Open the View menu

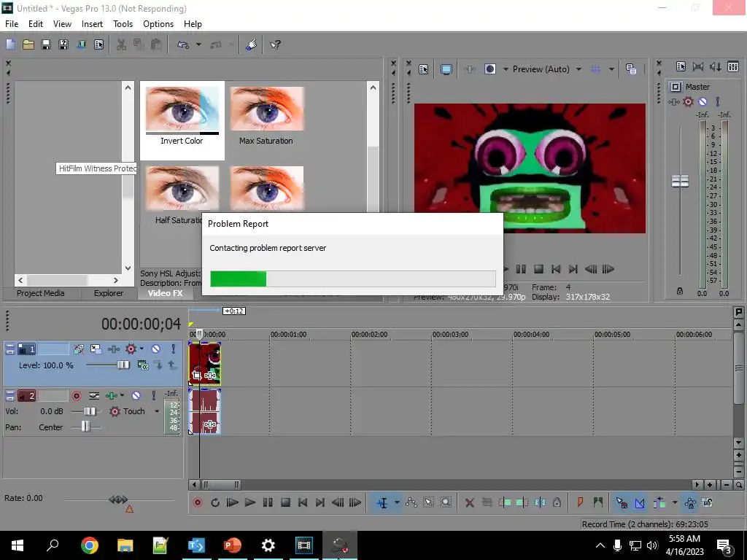62,24
